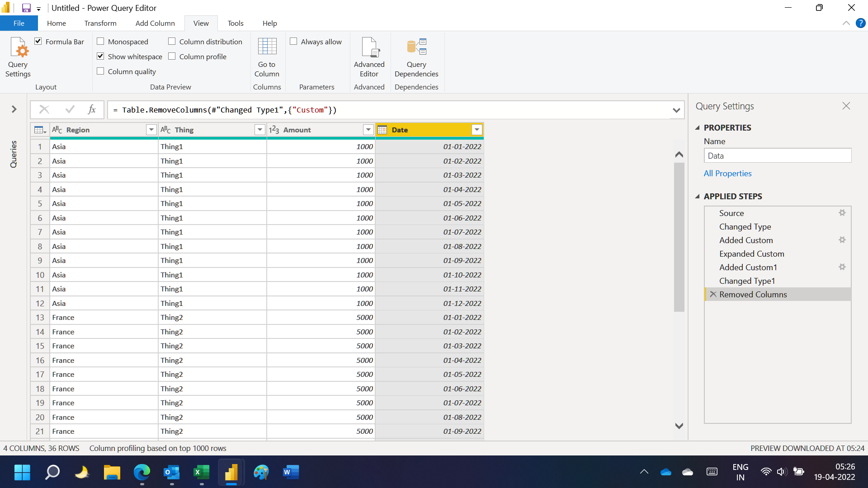Screen dimensions: 868x488
Task: Open Query Settings pane button
Action: pyautogui.click(x=18, y=57)
